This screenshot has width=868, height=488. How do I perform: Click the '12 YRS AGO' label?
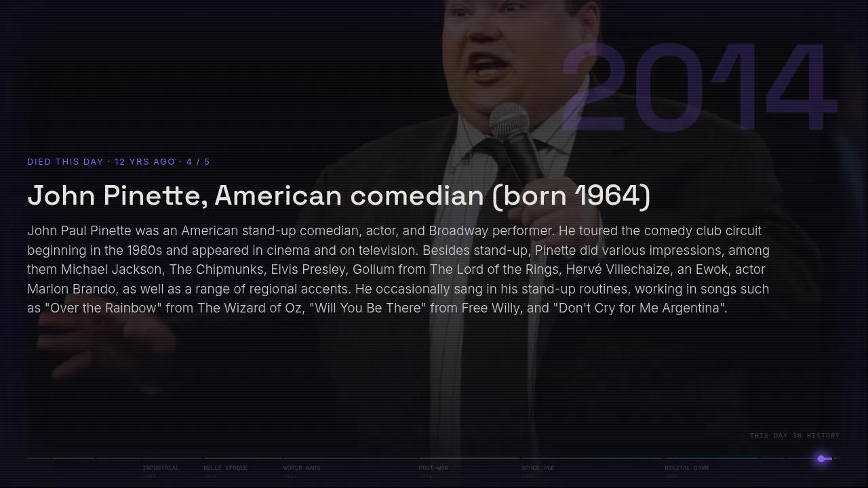(x=144, y=161)
